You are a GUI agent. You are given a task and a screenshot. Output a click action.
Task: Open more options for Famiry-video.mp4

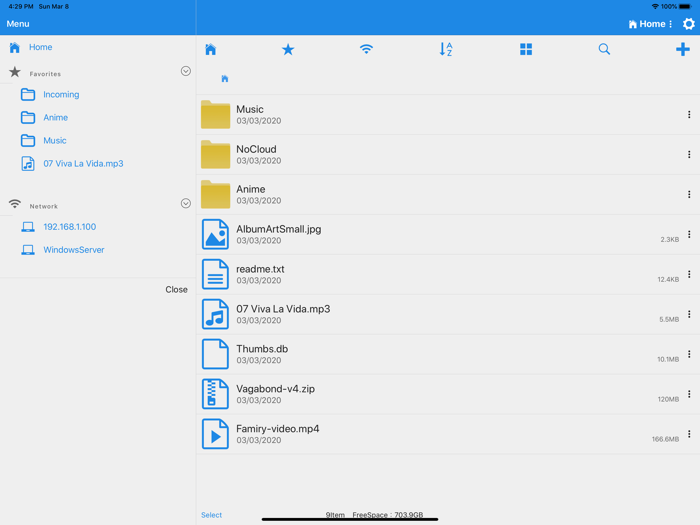tap(689, 433)
